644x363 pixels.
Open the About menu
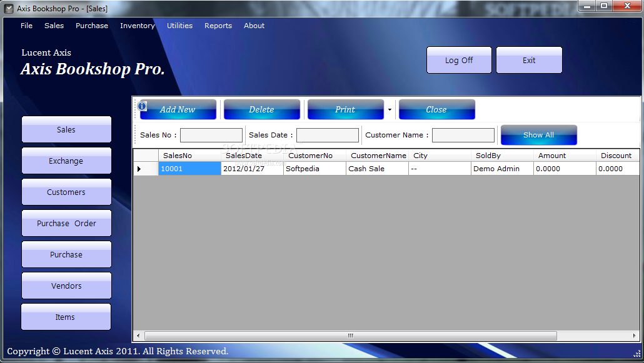254,26
